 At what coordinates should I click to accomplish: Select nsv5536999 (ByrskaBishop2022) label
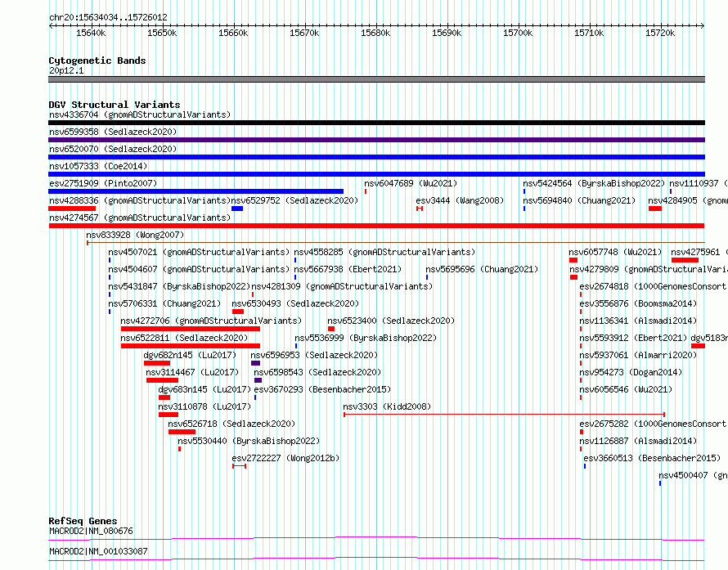366,338
